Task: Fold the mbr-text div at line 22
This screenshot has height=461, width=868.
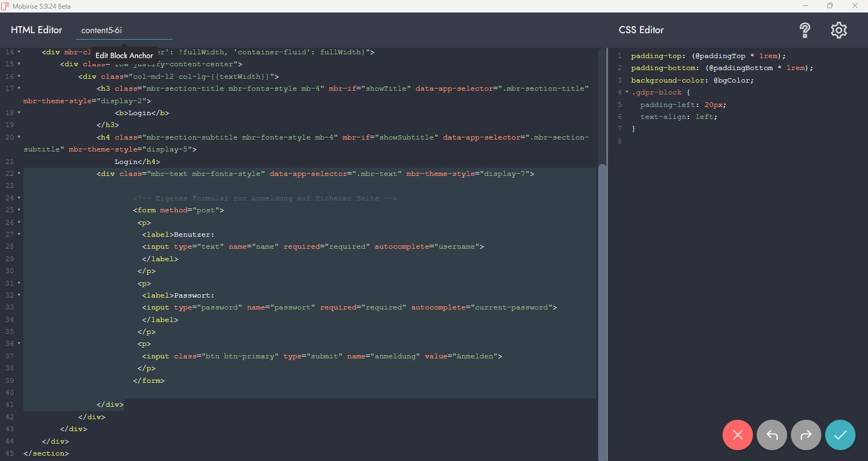Action: pos(19,174)
